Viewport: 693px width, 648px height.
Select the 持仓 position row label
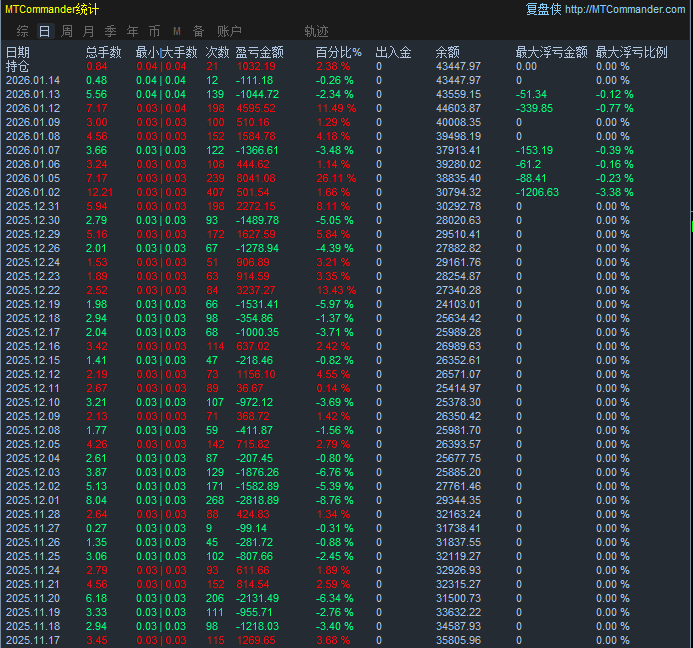[x=18, y=66]
